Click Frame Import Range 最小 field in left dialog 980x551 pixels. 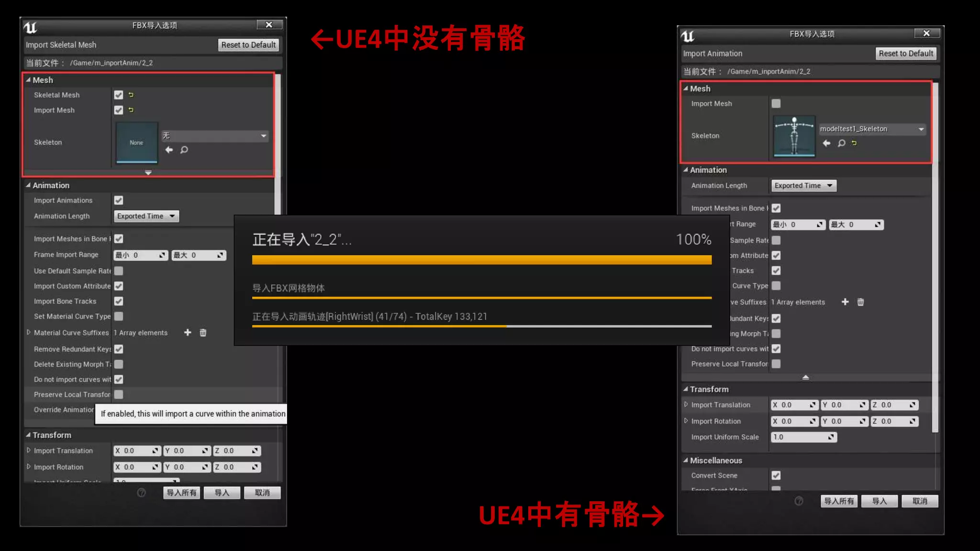point(141,255)
